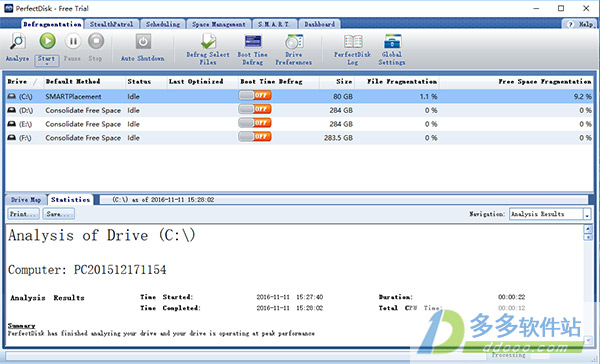The height and width of the screenshot is (364, 600).
Task: Click the Auto Shutdown power icon
Action: (x=143, y=41)
